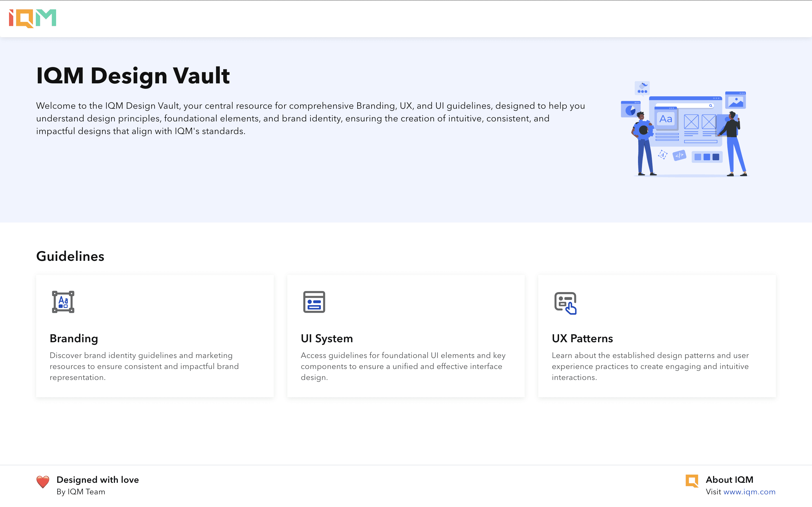Click the orange IQM icon in footer
The height and width of the screenshot is (507, 812).
pyautogui.click(x=692, y=481)
